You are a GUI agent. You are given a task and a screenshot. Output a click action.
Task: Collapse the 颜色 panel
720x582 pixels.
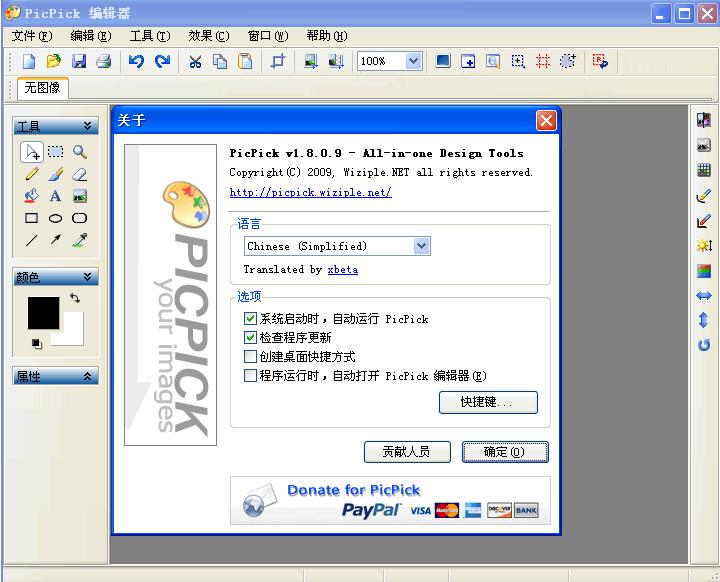tap(87, 277)
